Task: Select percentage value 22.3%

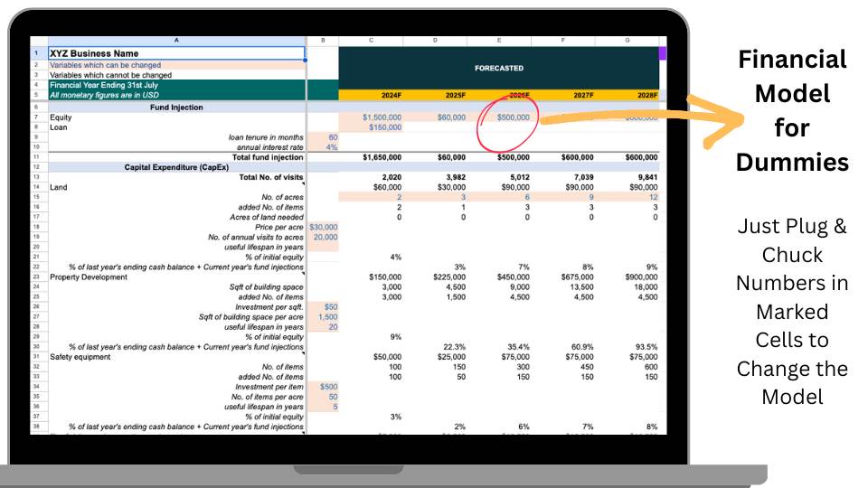Action: 455,347
